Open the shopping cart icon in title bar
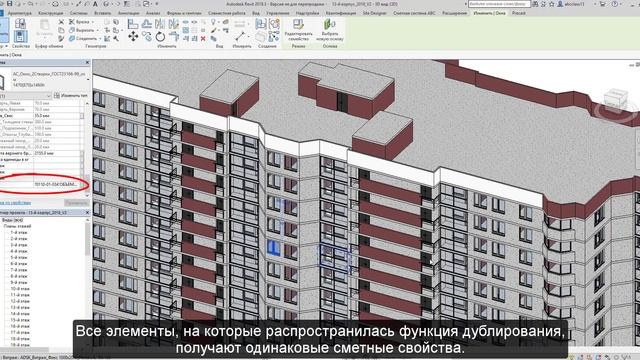Viewport: 640px width, 360px height. click(602, 4)
